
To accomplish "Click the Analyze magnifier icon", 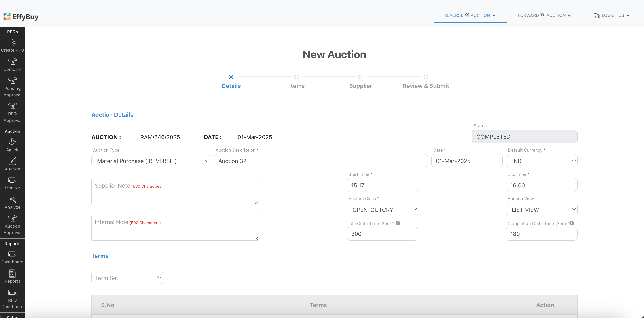I will [13, 199].
